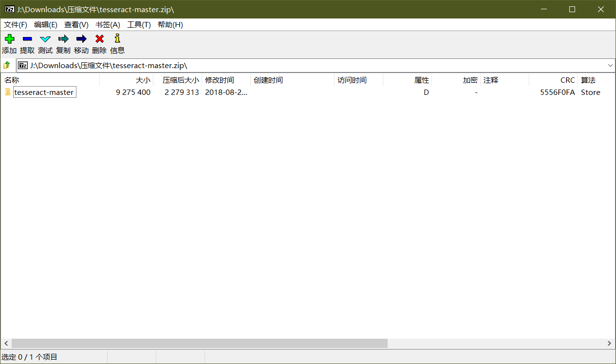Open the 工具(T) menu

tap(139, 25)
